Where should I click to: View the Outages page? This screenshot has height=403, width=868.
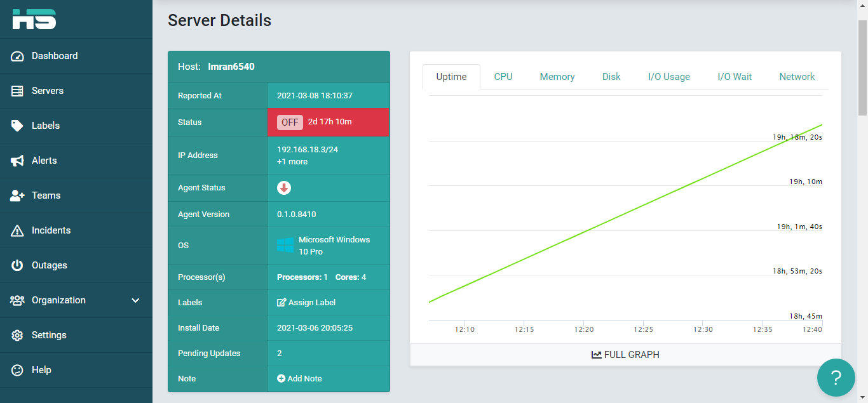76,265
